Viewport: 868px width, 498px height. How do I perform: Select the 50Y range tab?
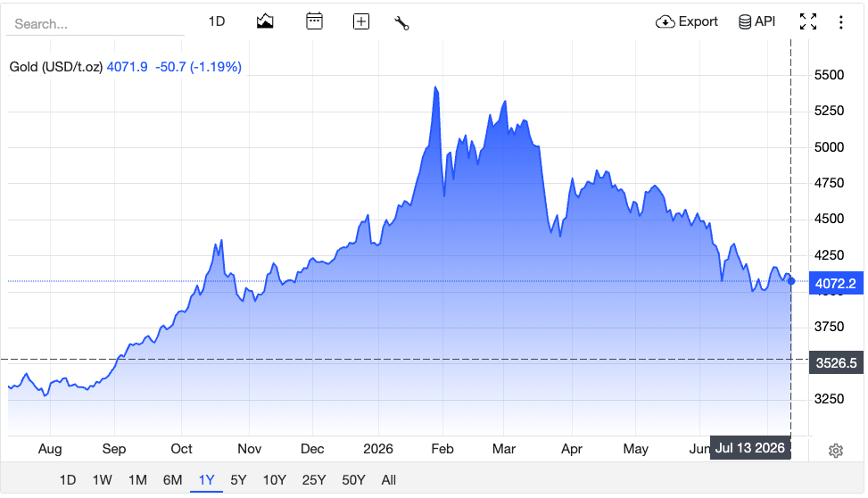(x=353, y=480)
